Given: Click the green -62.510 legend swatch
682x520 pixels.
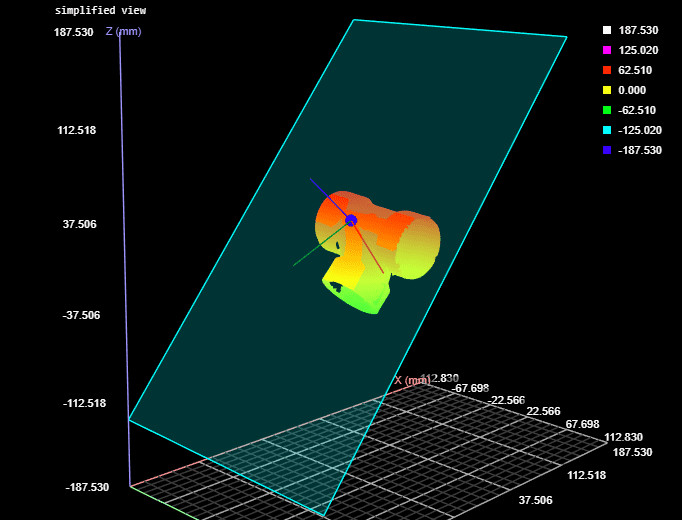Looking at the screenshot, I should pos(607,110).
